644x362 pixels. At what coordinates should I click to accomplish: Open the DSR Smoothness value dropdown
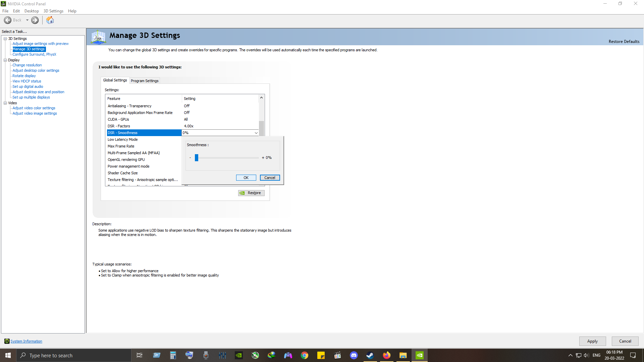point(256,133)
